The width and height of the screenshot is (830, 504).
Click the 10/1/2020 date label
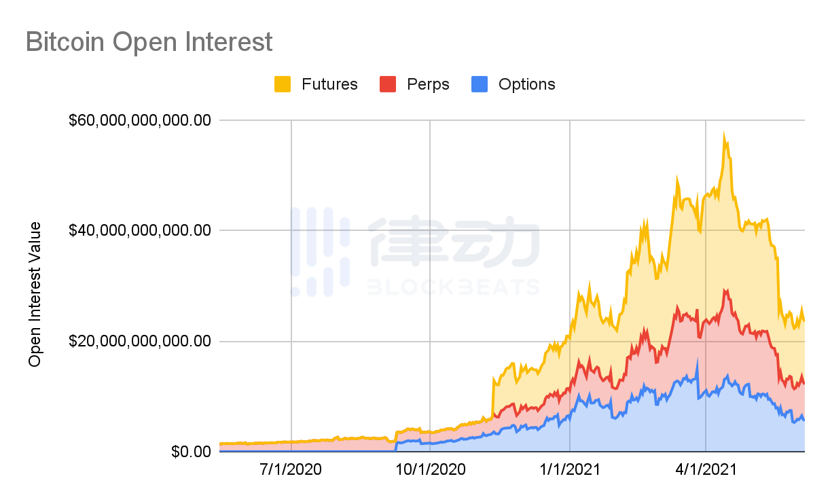pos(430,469)
